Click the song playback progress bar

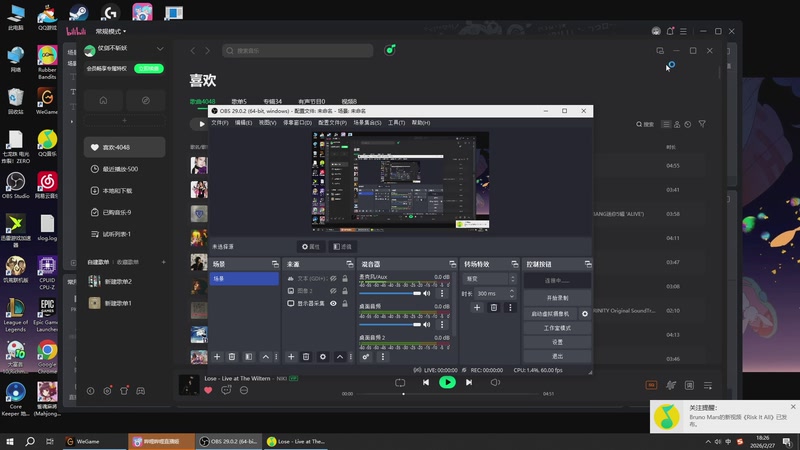pos(447,394)
